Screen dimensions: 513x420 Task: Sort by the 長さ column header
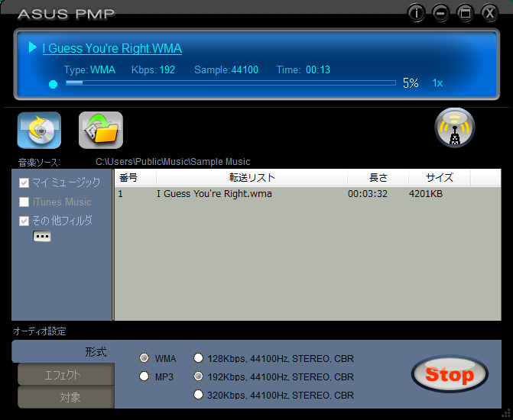click(x=378, y=178)
